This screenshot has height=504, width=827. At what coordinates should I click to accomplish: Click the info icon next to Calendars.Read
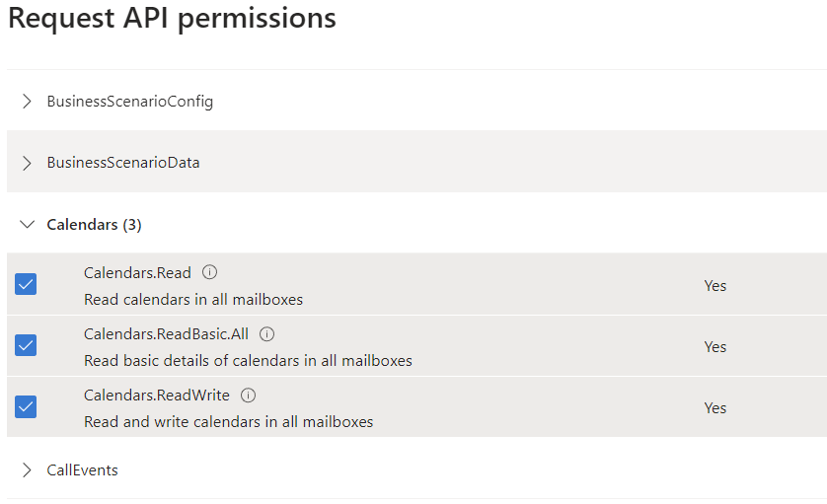click(209, 272)
